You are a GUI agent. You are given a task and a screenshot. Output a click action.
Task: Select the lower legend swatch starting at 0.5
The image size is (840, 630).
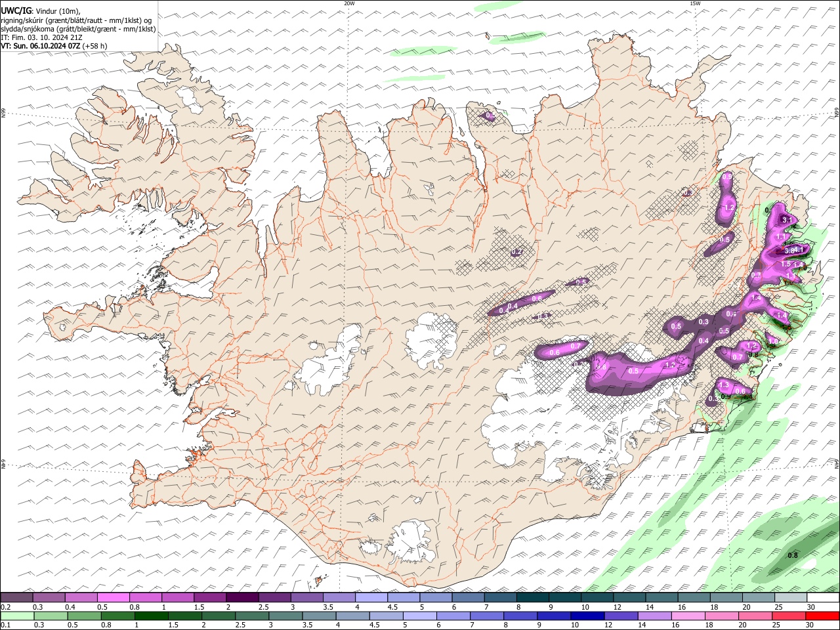coord(84,616)
